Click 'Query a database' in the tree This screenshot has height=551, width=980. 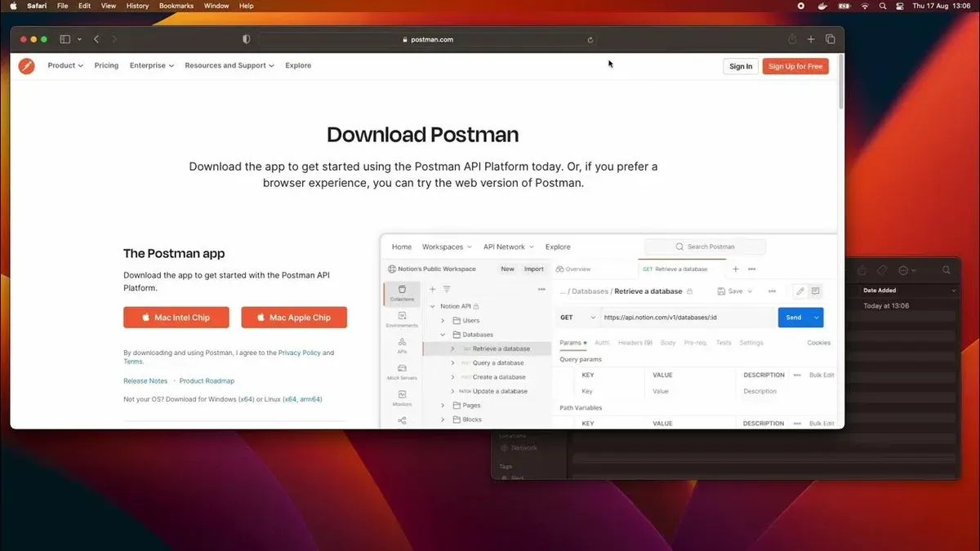498,362
